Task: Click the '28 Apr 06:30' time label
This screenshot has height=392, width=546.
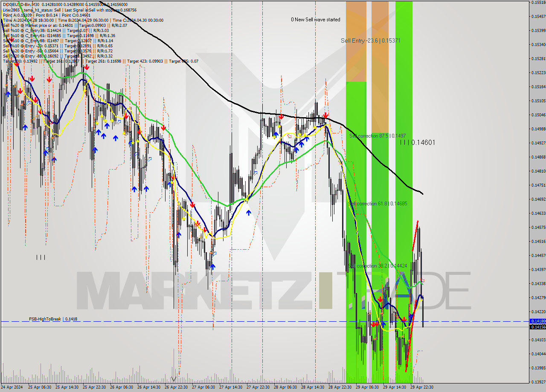Action: pos(285,387)
